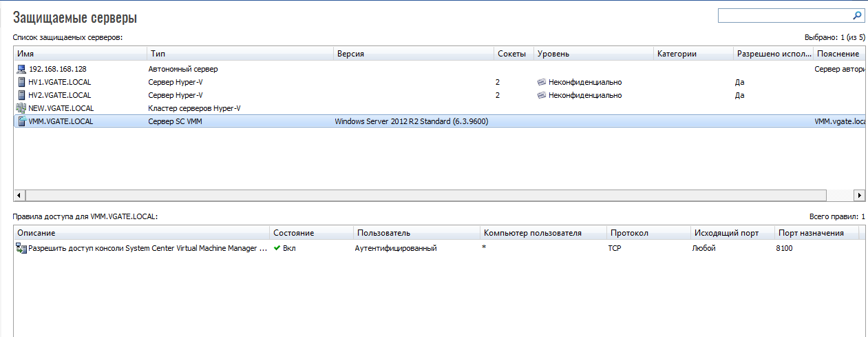Click the green check mark beside Вкл
The width and height of the screenshot is (868, 337).
[x=277, y=248]
